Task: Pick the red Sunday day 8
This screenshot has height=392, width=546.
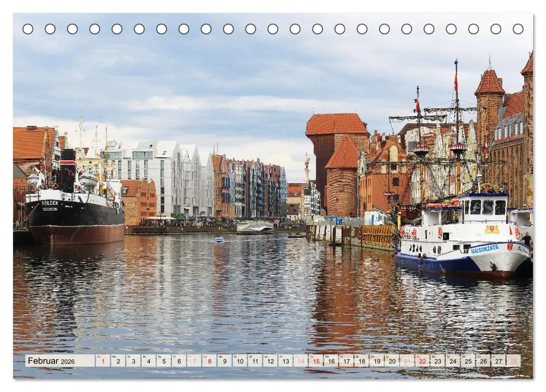Action: click(x=209, y=361)
